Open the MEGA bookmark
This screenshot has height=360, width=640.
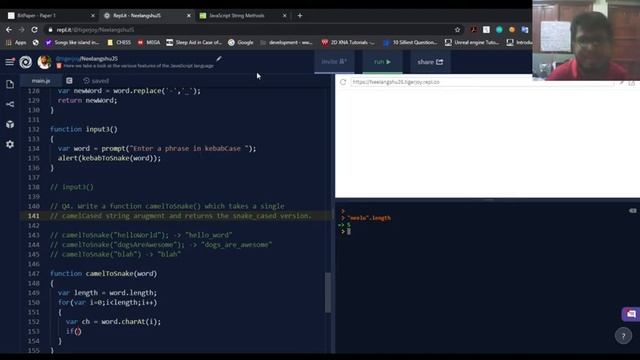149,42
